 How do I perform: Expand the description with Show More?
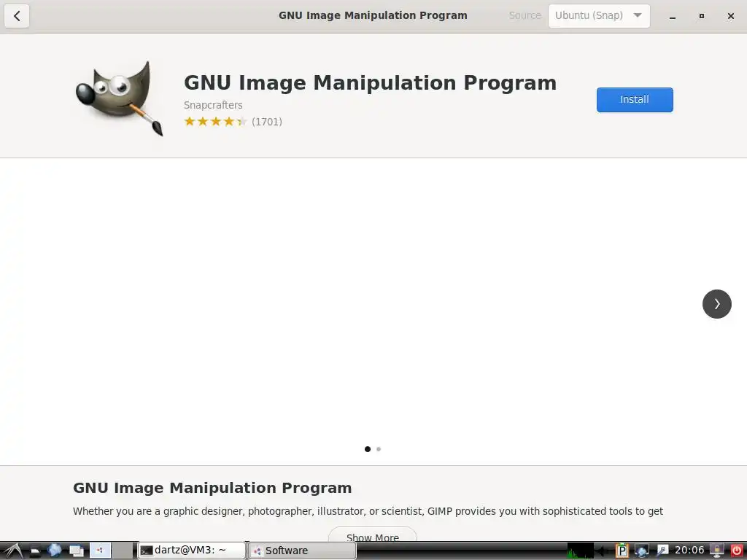(x=373, y=535)
